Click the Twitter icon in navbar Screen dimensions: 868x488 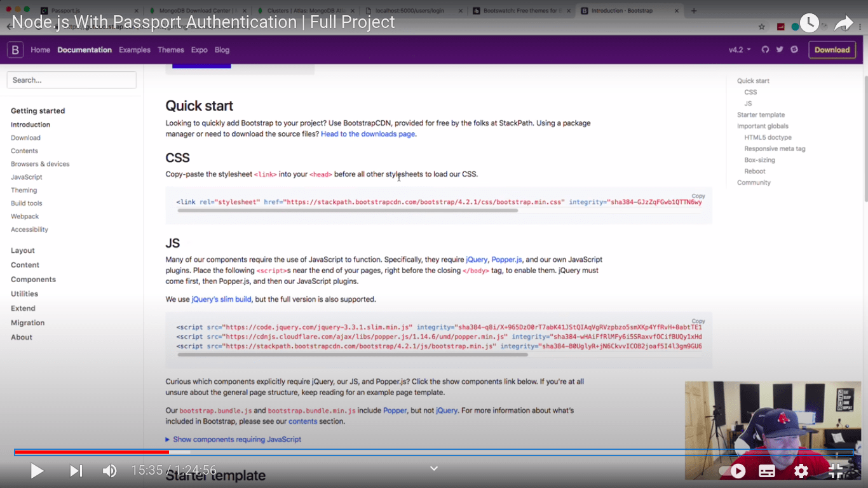click(780, 50)
